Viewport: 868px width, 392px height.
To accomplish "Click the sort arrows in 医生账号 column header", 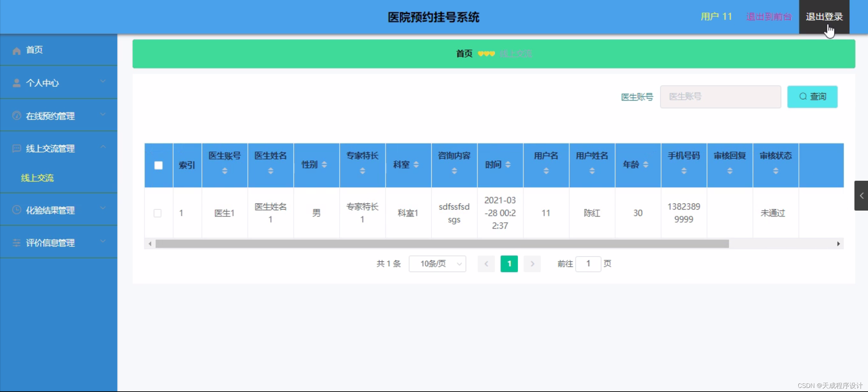I will (225, 171).
